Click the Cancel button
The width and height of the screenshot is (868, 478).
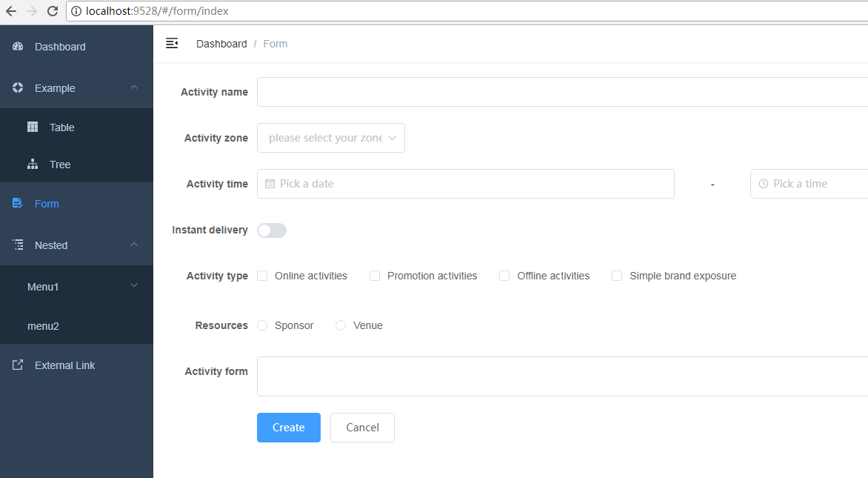(x=362, y=428)
